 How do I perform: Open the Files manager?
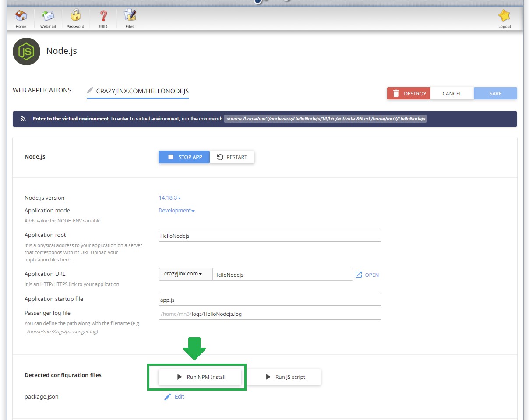tap(129, 18)
